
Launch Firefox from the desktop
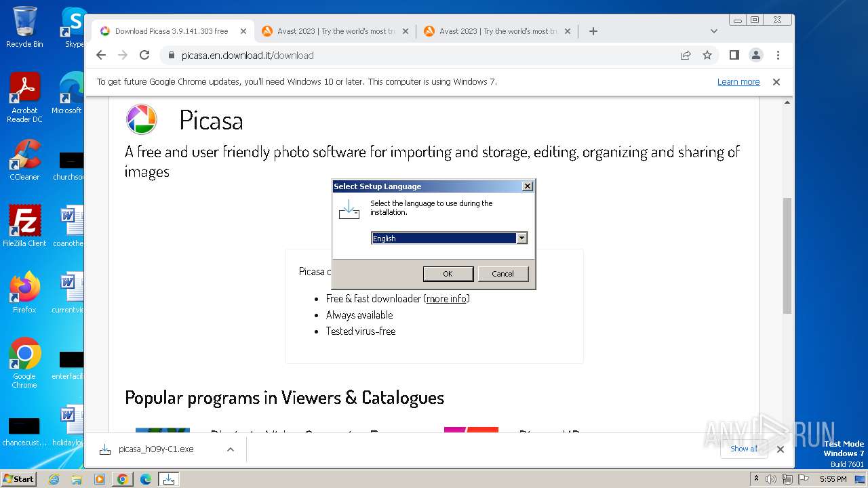pyautogui.click(x=24, y=293)
